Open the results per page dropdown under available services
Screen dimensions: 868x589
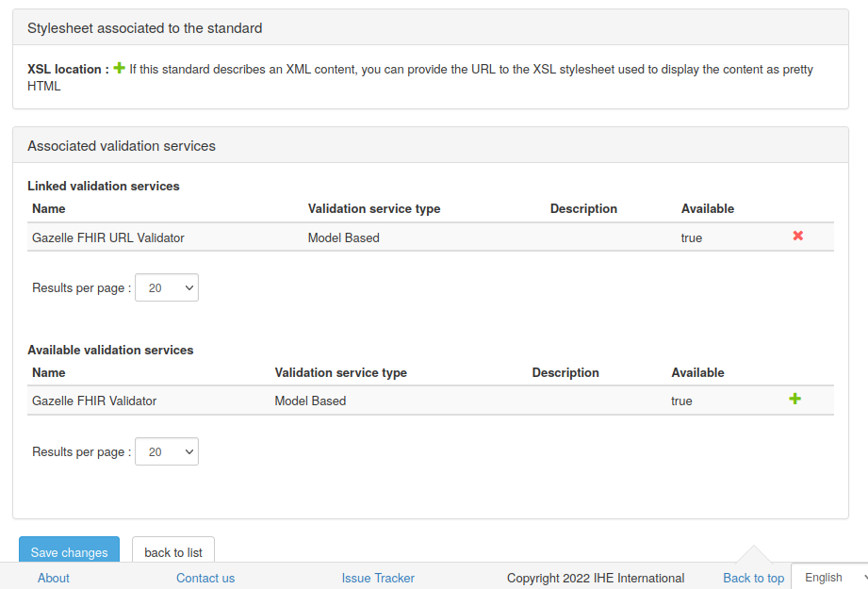(x=166, y=451)
